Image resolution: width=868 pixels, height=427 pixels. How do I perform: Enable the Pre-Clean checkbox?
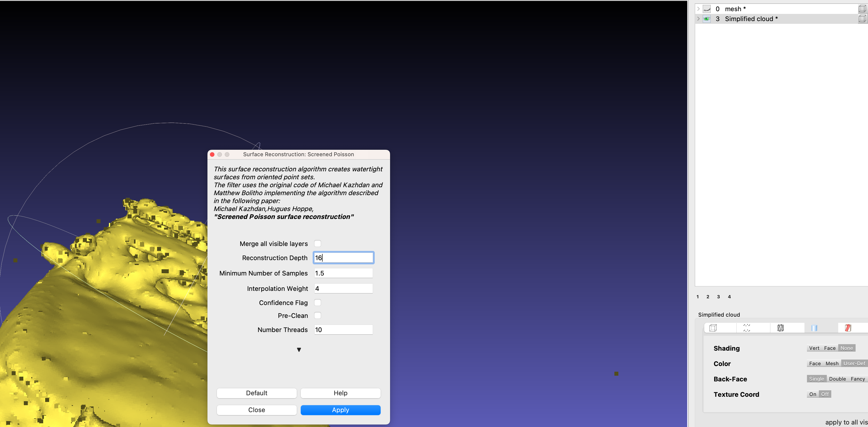click(317, 315)
